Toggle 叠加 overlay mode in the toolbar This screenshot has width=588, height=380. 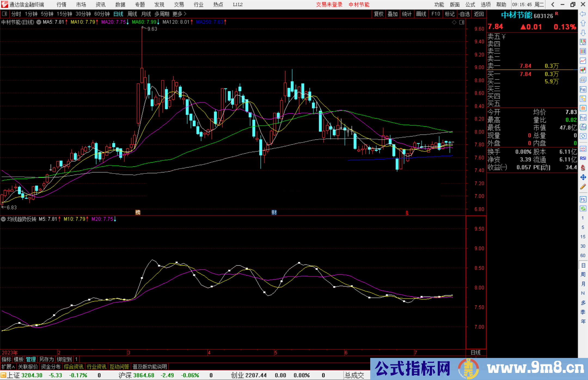[393, 14]
